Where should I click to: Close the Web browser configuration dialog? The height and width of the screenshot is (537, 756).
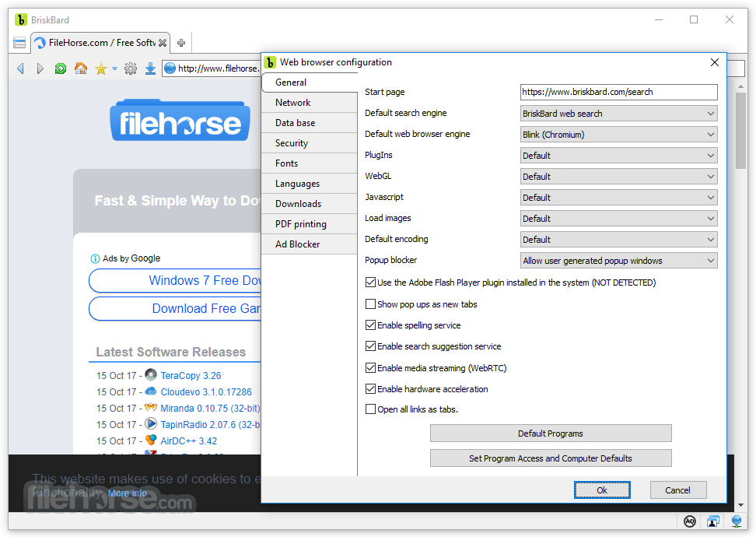pyautogui.click(x=715, y=62)
